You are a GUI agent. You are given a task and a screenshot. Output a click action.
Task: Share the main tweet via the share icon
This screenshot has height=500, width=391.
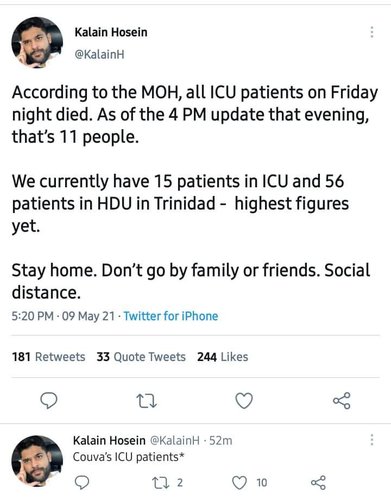pos(342,400)
